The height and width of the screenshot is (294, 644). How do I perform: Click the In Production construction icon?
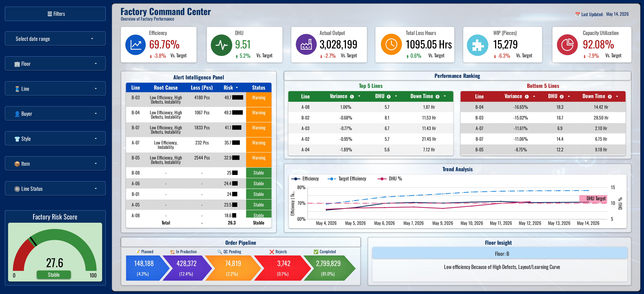coord(172,252)
